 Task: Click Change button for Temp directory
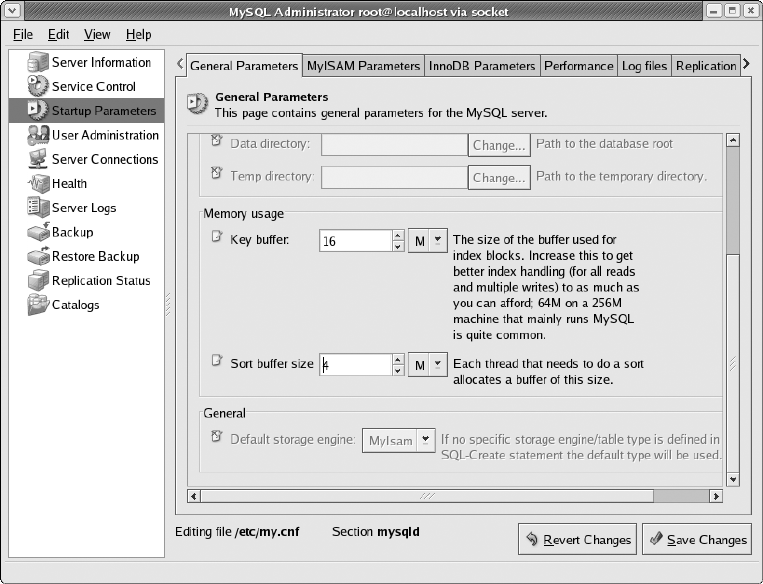click(499, 178)
